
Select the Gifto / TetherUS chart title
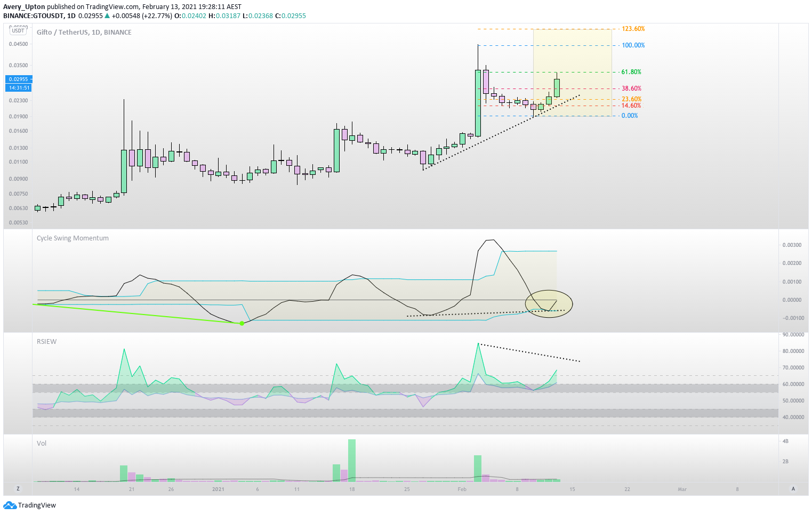84,33
